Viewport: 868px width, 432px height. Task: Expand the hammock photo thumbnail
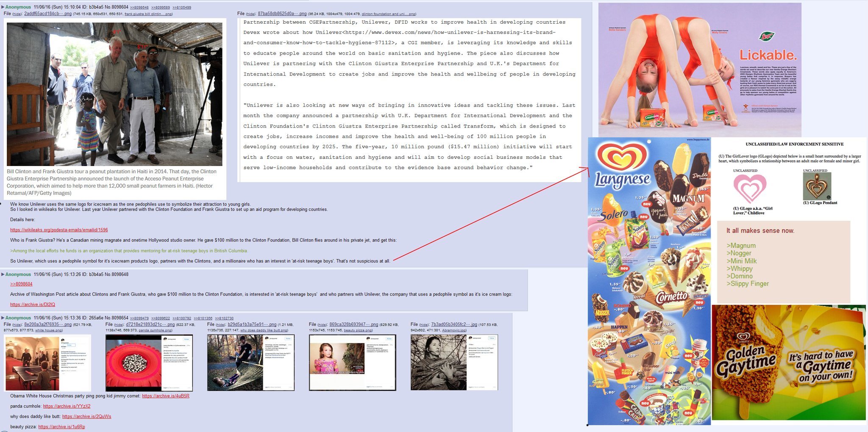(251, 363)
